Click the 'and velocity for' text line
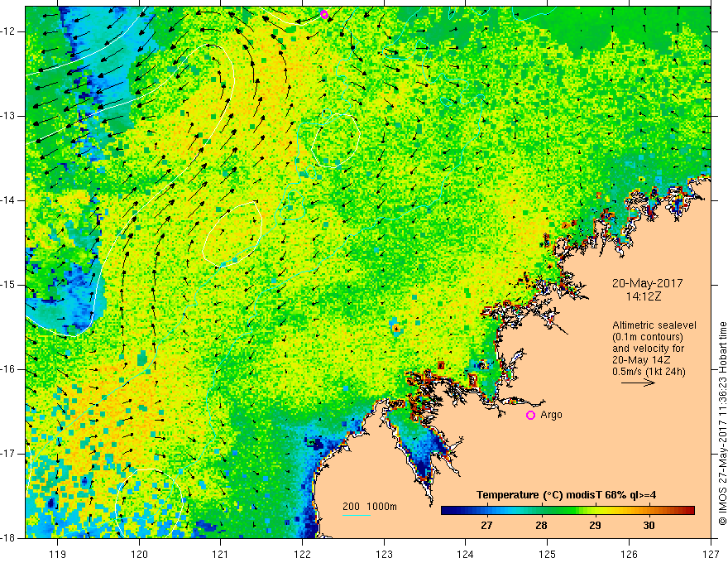 [648, 349]
